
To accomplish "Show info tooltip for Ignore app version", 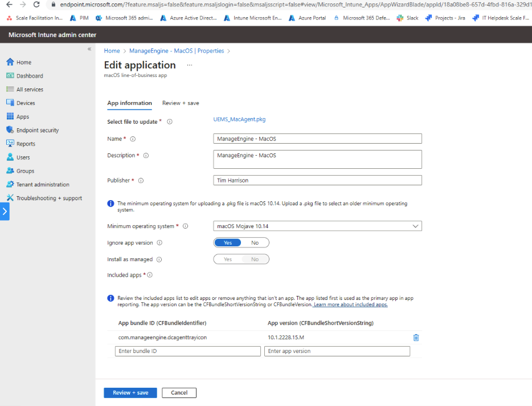I will (159, 242).
